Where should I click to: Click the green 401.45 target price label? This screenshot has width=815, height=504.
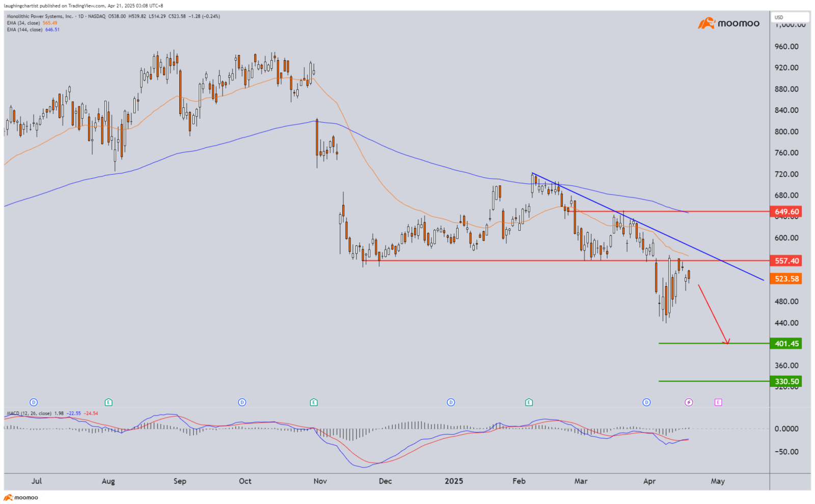coord(786,344)
